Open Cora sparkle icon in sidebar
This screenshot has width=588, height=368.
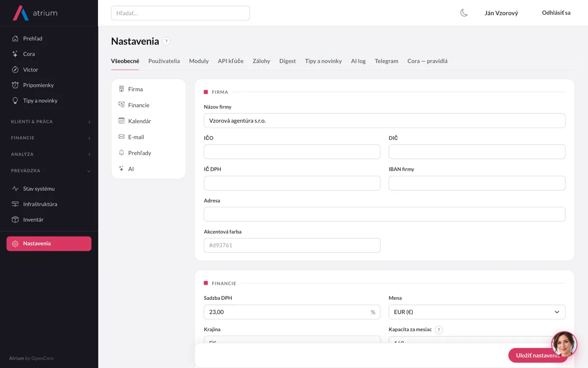click(15, 54)
